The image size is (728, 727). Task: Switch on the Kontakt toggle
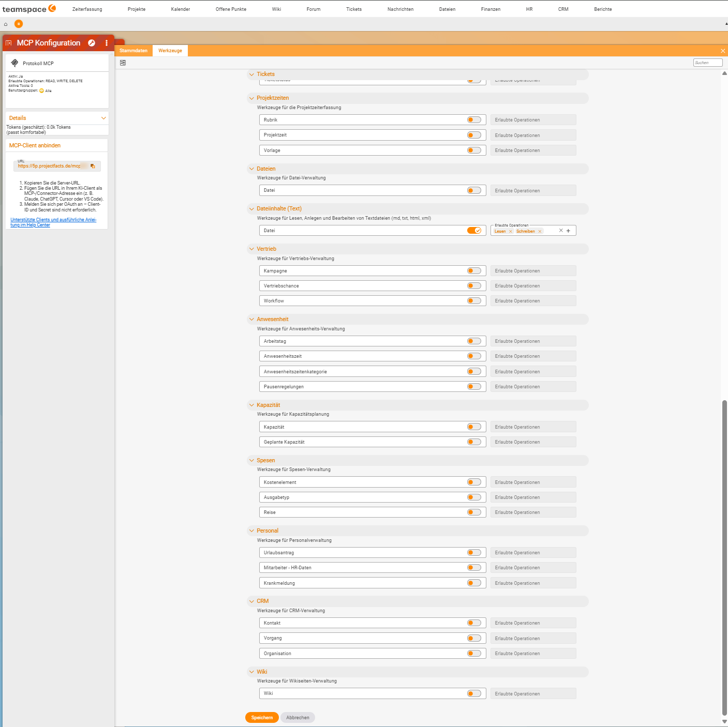(474, 623)
